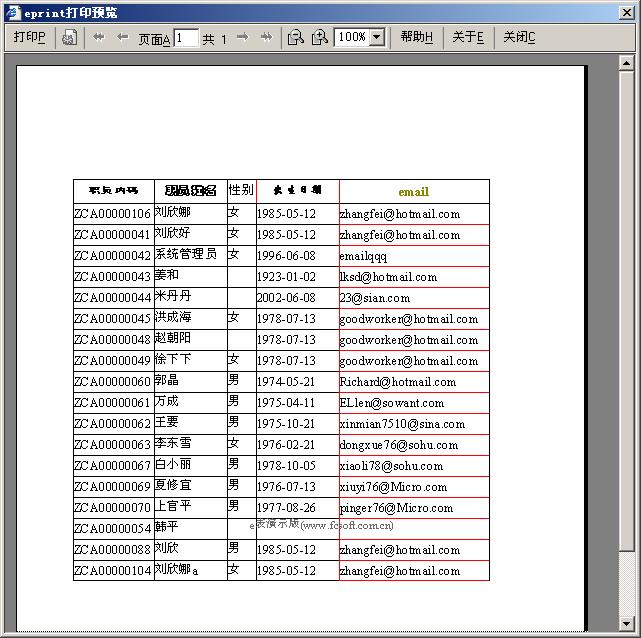
Task: Click the vertical scrollbar thumb
Action: pyautogui.click(x=626, y=311)
